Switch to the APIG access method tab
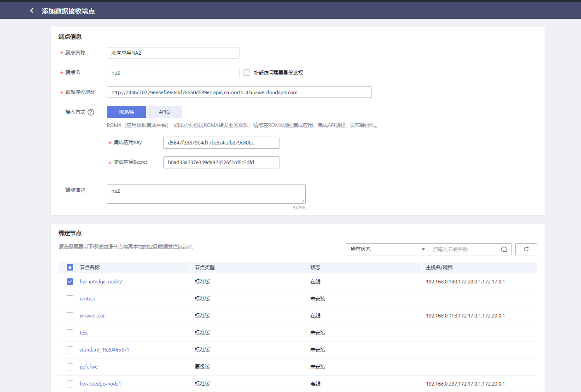Screen dimensions: 581x392 pos(164,112)
